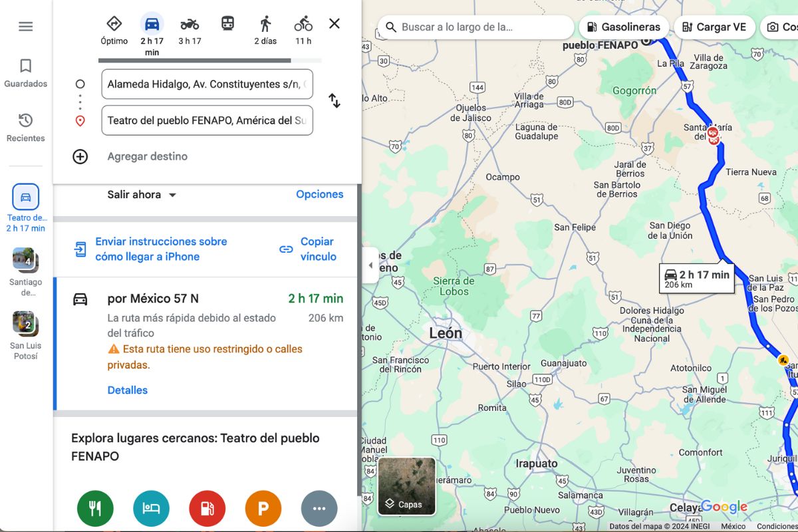Edit origin field Alameda Hidalgo

point(207,84)
